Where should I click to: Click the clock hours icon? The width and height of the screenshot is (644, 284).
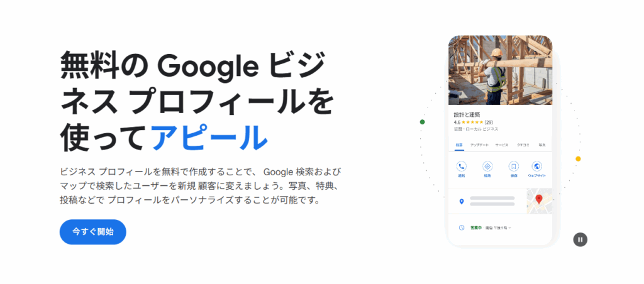(x=461, y=227)
